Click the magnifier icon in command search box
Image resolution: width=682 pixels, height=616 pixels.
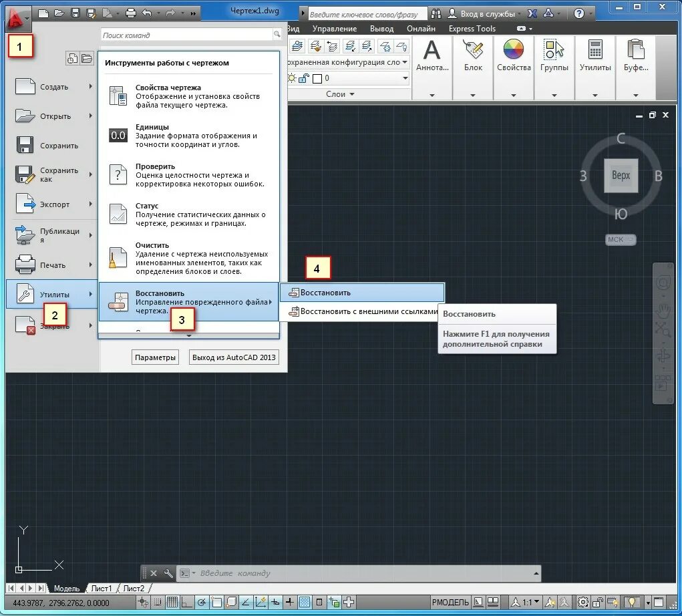(x=277, y=34)
